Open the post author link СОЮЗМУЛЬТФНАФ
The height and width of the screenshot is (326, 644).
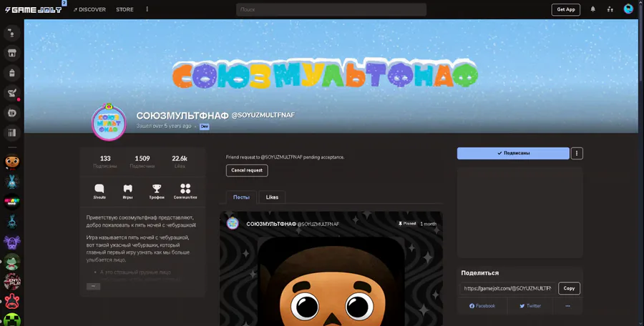271,224
